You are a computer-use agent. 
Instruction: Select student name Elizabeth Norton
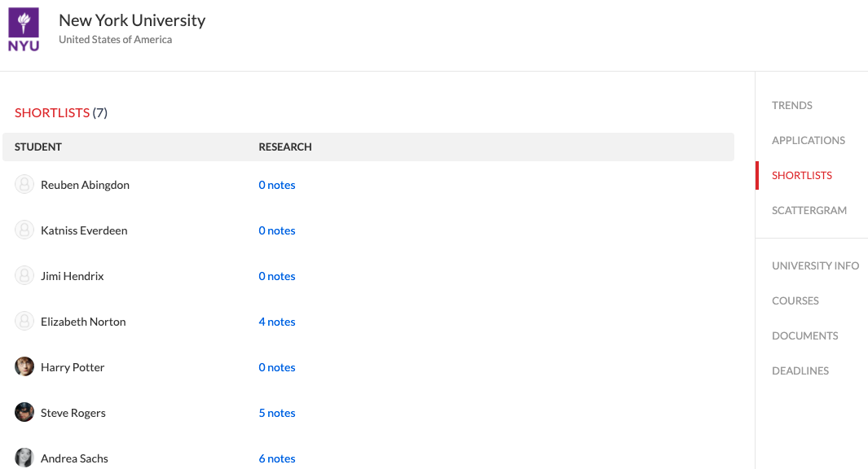point(83,322)
